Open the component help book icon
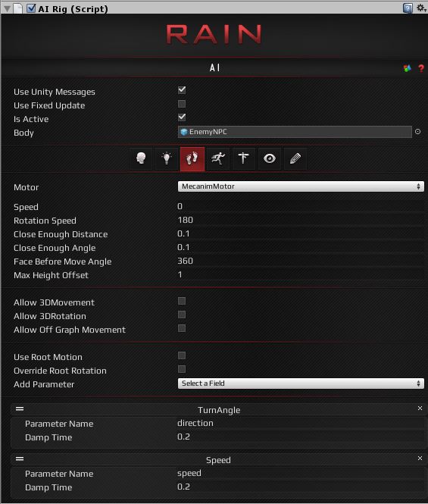 pyautogui.click(x=408, y=8)
